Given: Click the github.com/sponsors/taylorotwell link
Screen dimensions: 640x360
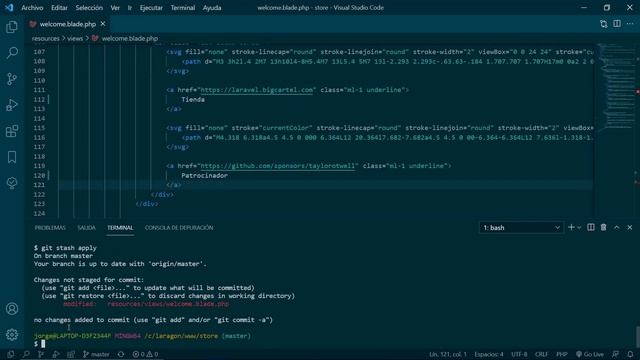Looking at the screenshot, I should [278, 166].
